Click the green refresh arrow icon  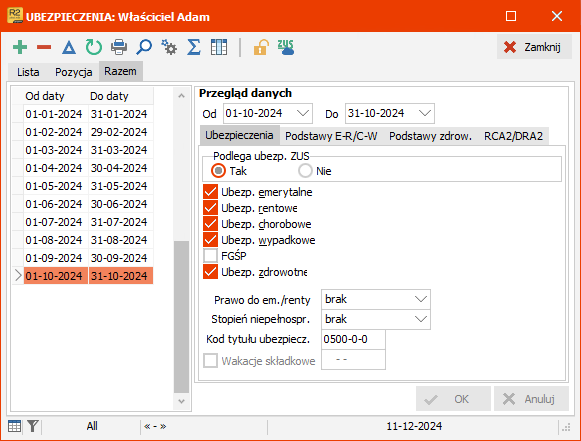point(94,47)
